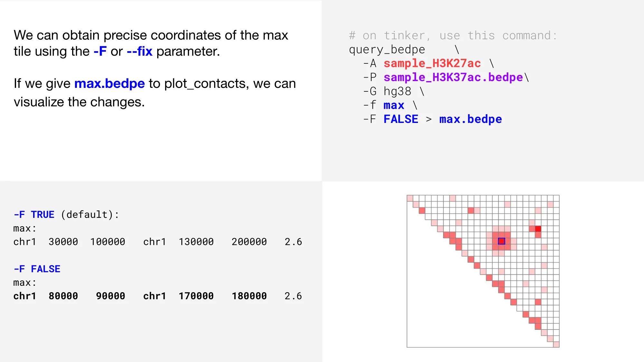Viewport: 644px width, 362px height.
Task: Click the grey tinker comment line
Action: click(x=453, y=35)
